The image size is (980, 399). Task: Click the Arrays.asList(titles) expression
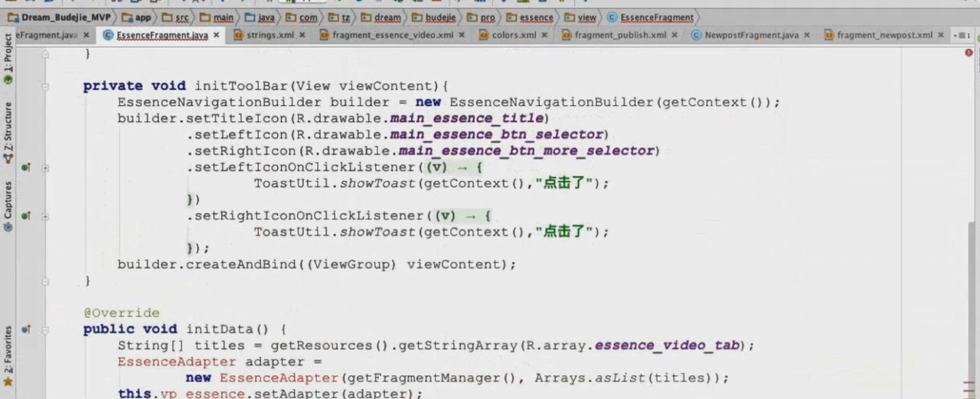tap(624, 378)
